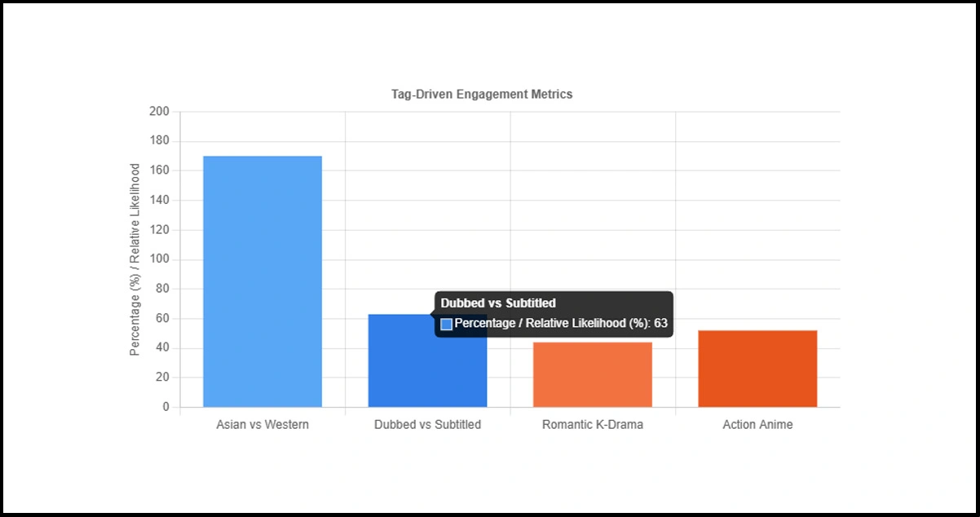Click the Tag-Driven Engagement Metrics chart title
This screenshot has height=517, width=980.
[482, 95]
